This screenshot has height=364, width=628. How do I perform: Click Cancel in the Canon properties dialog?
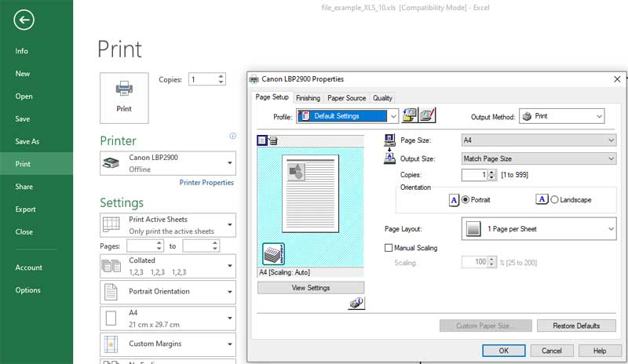[x=552, y=351]
